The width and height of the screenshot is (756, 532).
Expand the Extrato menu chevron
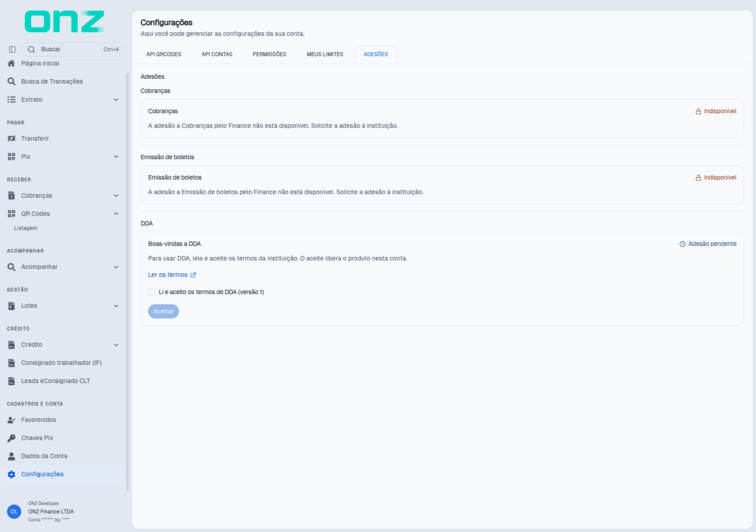[x=116, y=100]
